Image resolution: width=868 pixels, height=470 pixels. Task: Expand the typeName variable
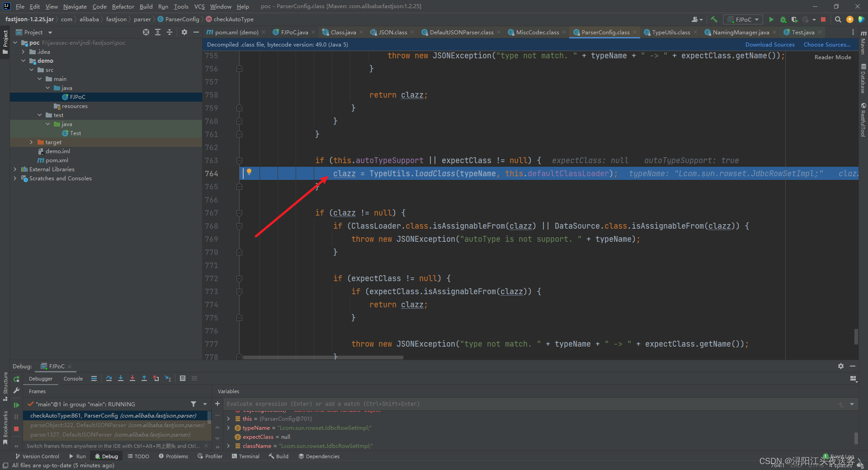point(229,428)
